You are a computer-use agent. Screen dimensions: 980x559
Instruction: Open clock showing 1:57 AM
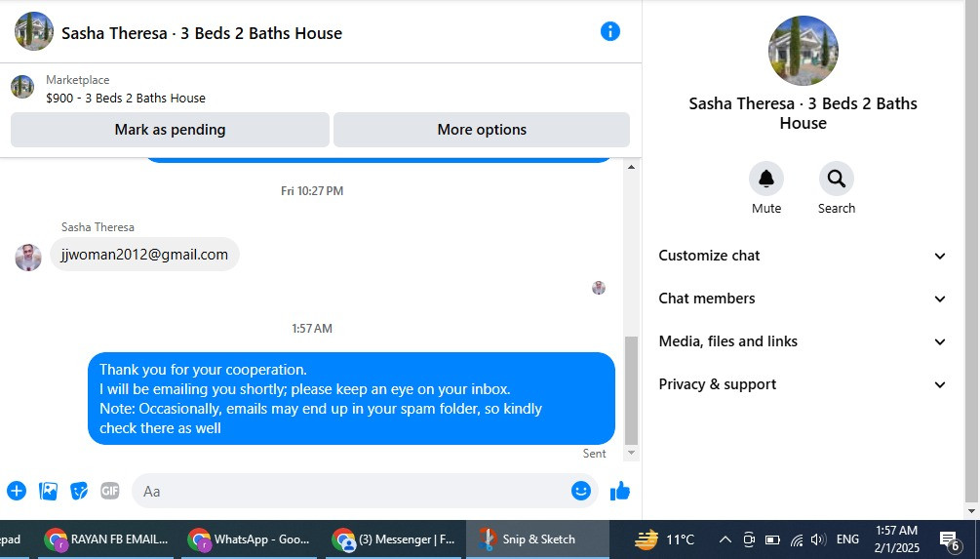pyautogui.click(x=897, y=539)
